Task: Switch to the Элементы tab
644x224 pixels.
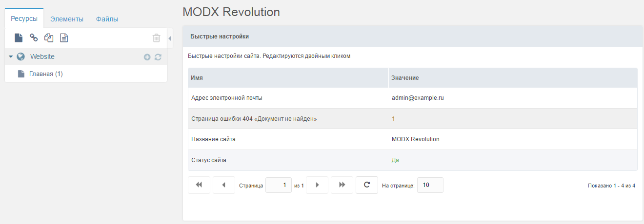Action: pyautogui.click(x=67, y=19)
